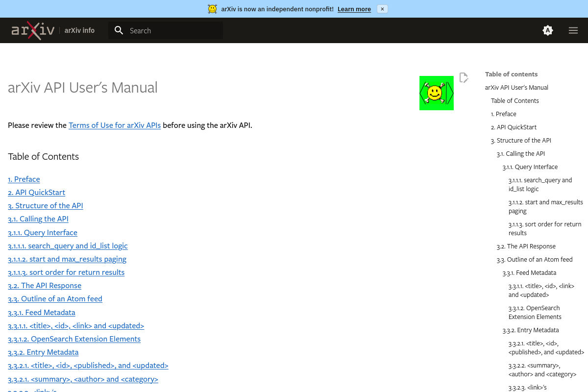
Task: Select 3.3.1.2. OpenSearch Extension Elements in sidebar
Action: (535, 312)
